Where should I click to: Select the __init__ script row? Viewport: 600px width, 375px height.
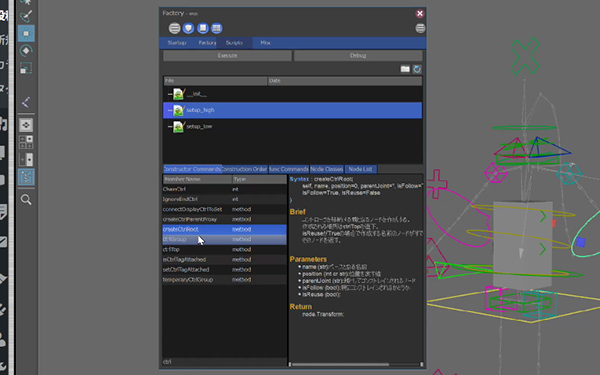pos(293,94)
